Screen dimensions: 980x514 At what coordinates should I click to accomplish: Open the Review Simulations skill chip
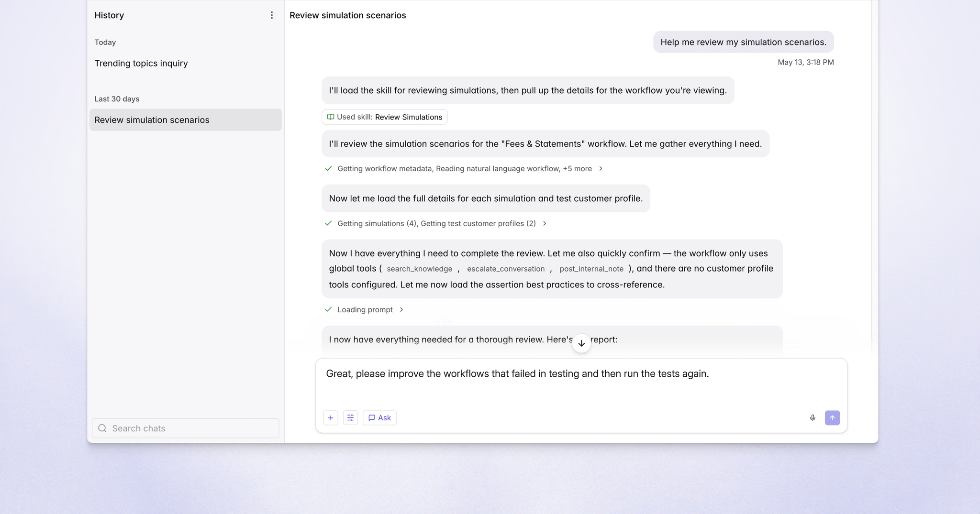point(385,117)
